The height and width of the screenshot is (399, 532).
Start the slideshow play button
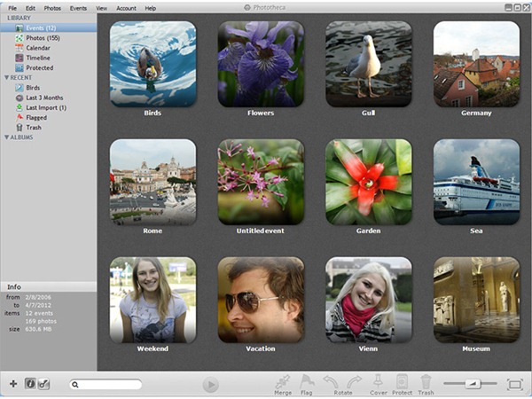pos(210,385)
